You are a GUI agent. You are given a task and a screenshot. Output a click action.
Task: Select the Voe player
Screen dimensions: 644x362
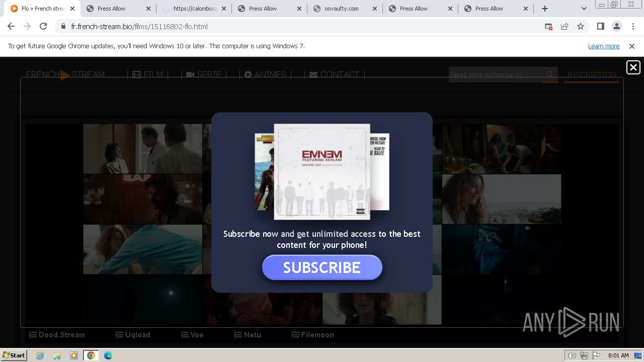[192, 335]
